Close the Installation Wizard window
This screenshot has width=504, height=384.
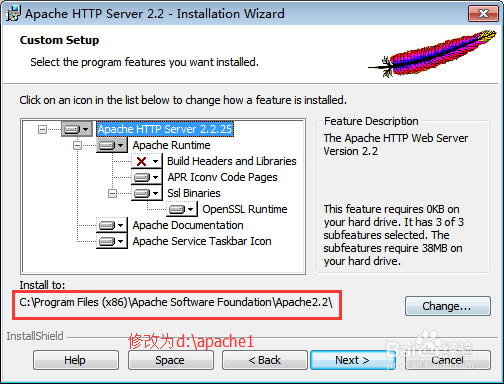483,13
